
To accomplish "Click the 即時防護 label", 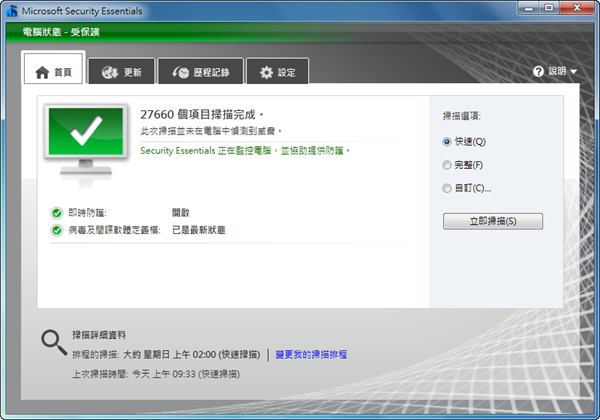I will 87,213.
